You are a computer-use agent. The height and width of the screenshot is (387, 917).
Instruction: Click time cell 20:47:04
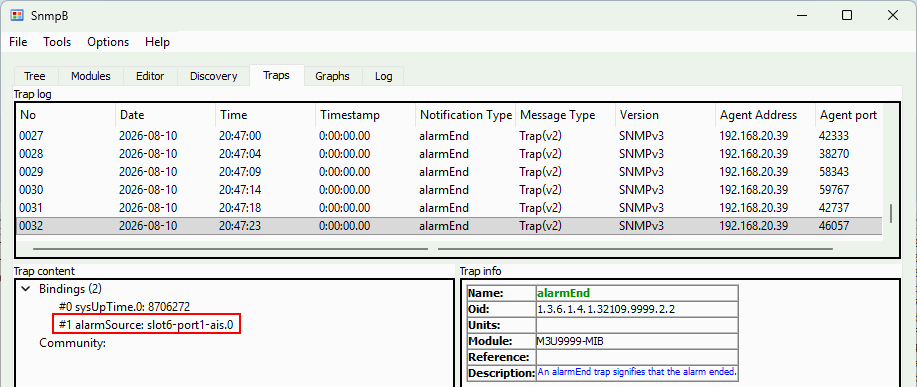click(x=240, y=154)
